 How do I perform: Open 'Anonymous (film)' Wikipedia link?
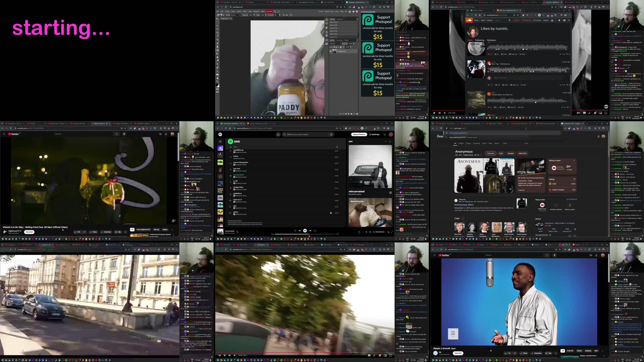(x=464, y=205)
